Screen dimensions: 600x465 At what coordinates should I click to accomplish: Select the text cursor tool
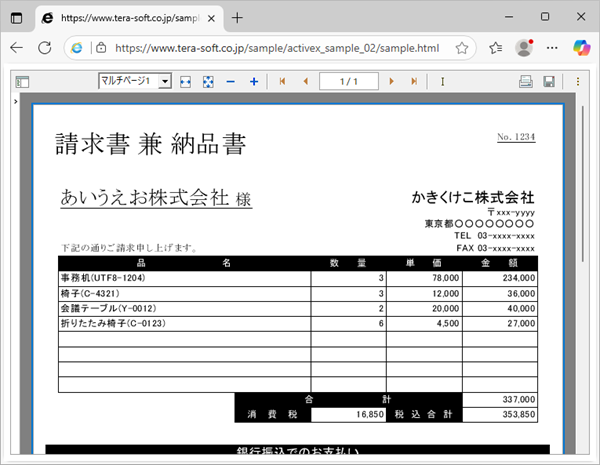442,82
